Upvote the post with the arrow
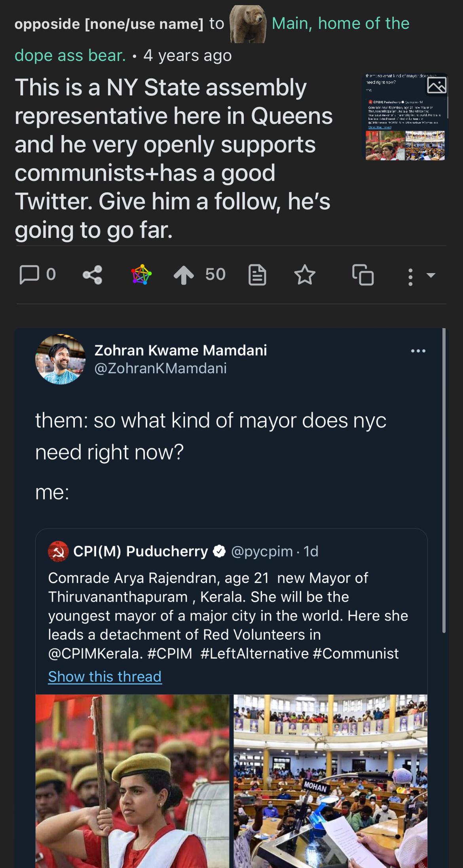 click(x=184, y=275)
